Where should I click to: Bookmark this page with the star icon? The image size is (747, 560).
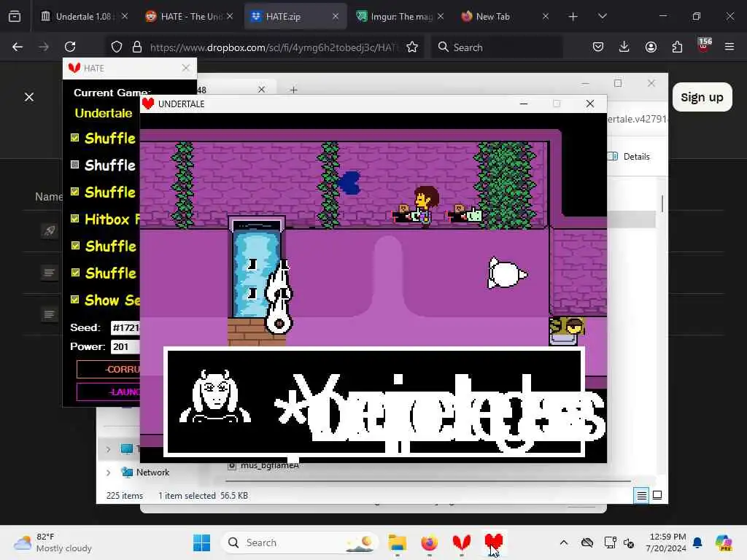click(x=412, y=47)
